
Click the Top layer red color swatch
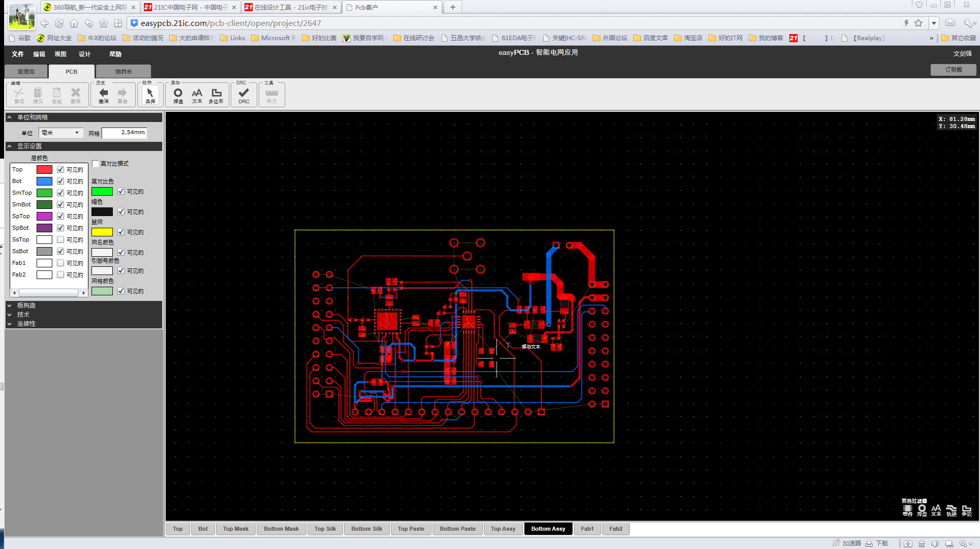(44, 169)
